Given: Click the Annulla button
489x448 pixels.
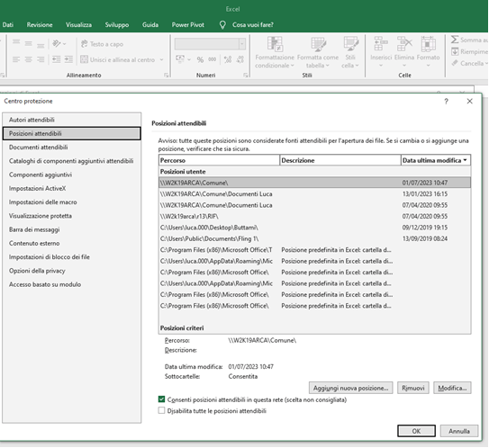Looking at the screenshot, I should pyautogui.click(x=459, y=431).
